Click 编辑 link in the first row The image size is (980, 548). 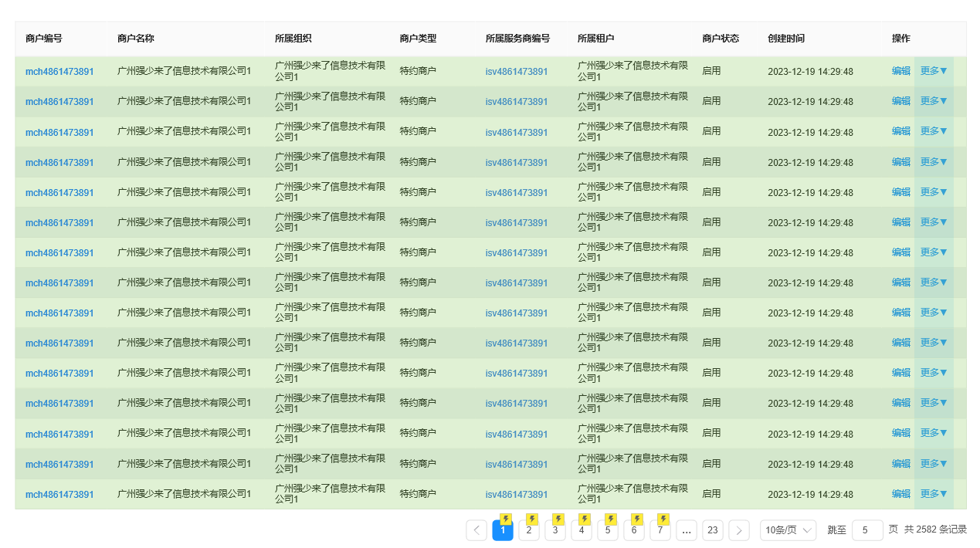pyautogui.click(x=900, y=71)
